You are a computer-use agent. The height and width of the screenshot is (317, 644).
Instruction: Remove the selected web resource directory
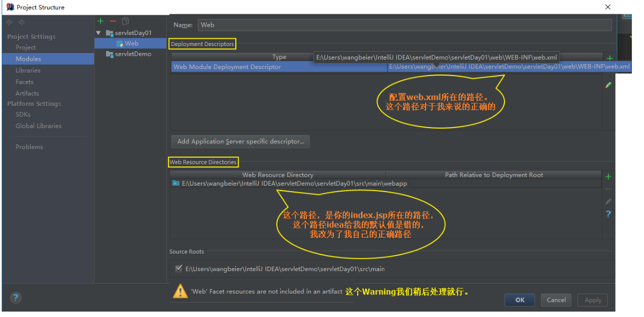click(x=608, y=189)
